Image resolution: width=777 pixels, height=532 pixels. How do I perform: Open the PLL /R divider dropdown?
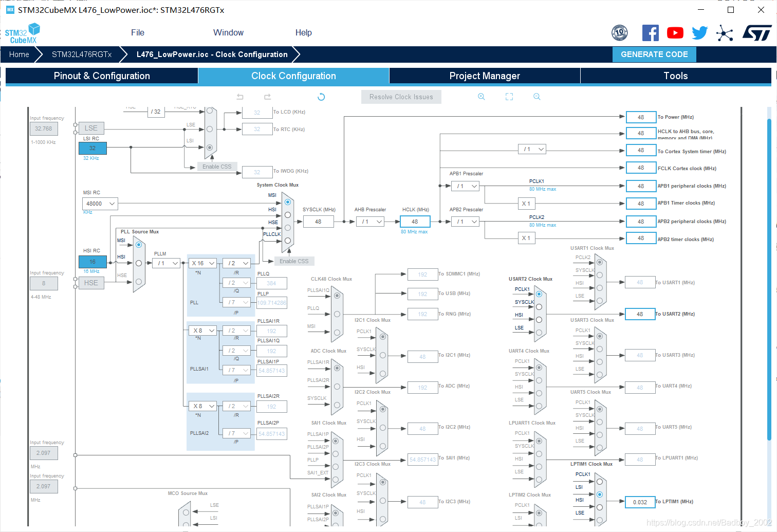(x=236, y=263)
